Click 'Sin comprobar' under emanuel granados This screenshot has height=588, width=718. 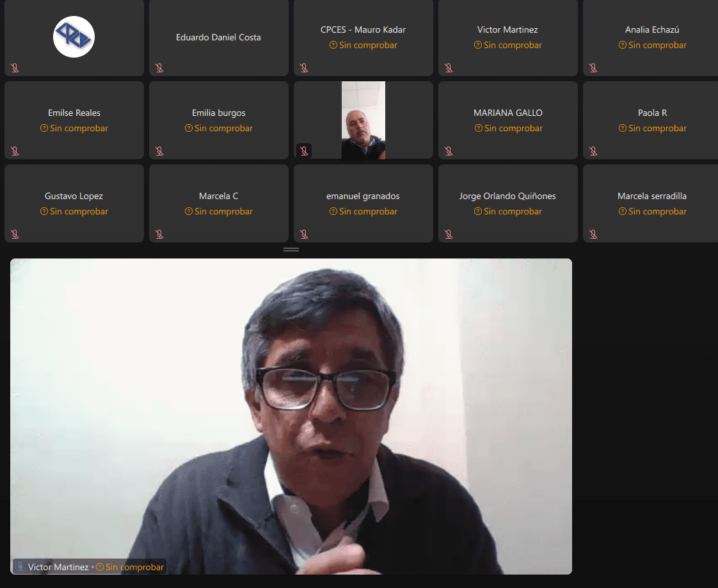click(x=368, y=212)
